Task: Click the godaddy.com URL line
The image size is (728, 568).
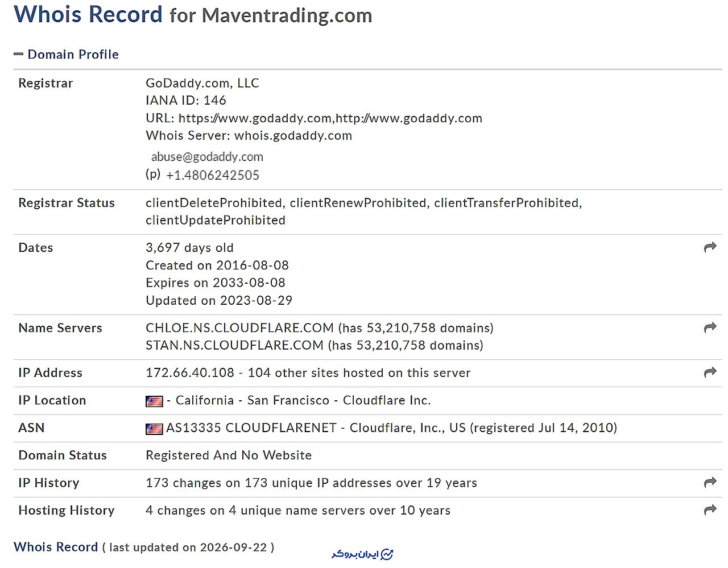Action: click(x=314, y=118)
